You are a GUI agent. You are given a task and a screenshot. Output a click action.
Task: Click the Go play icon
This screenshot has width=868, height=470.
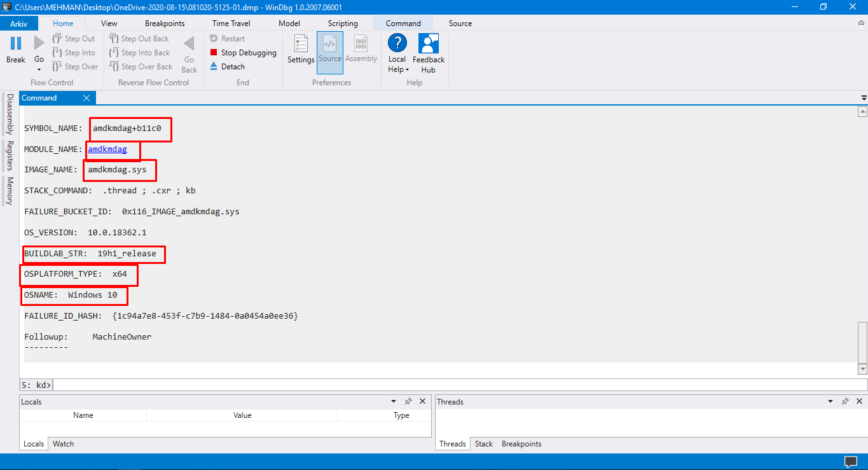point(39,43)
